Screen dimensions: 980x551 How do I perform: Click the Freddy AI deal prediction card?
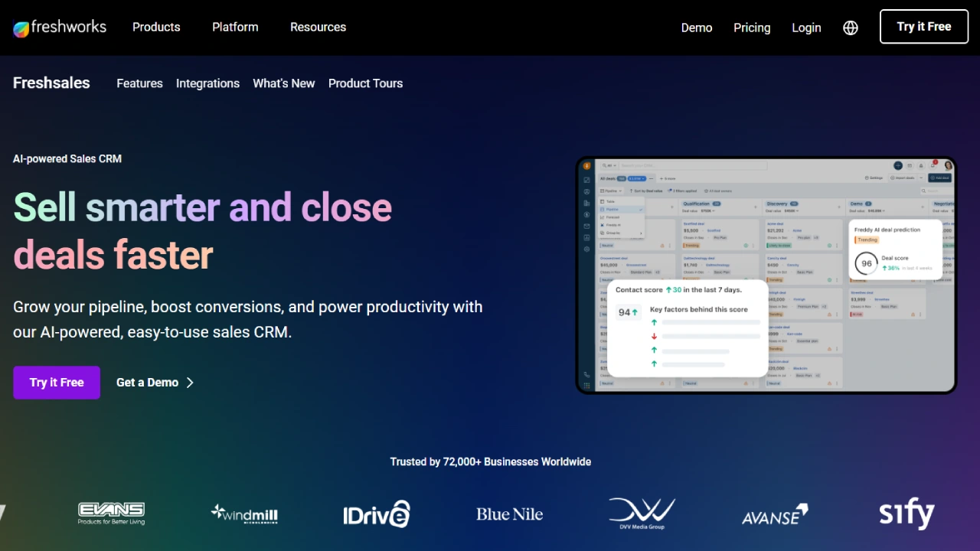895,250
